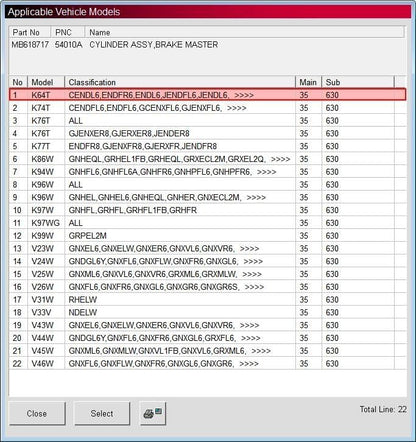Select the K99W GRPEL2M row
The height and width of the screenshot is (442, 416).
click(x=207, y=236)
